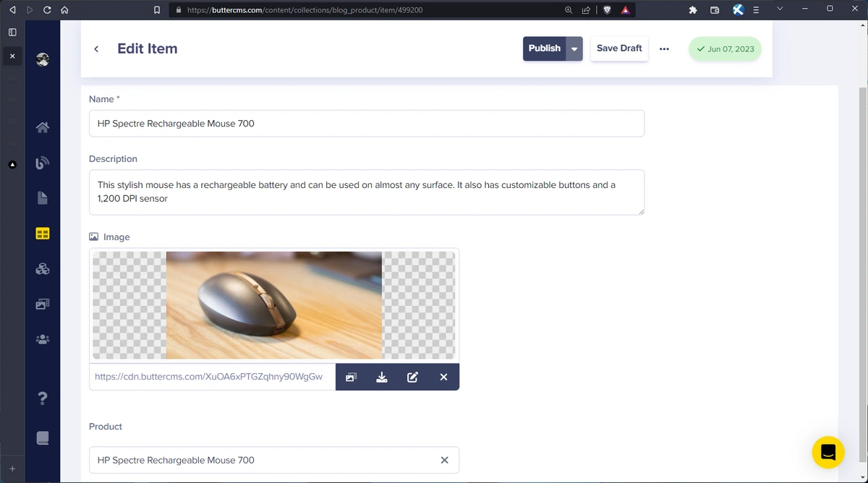Open the Documentation book sidebar icon
868x483 pixels.
pos(43,438)
